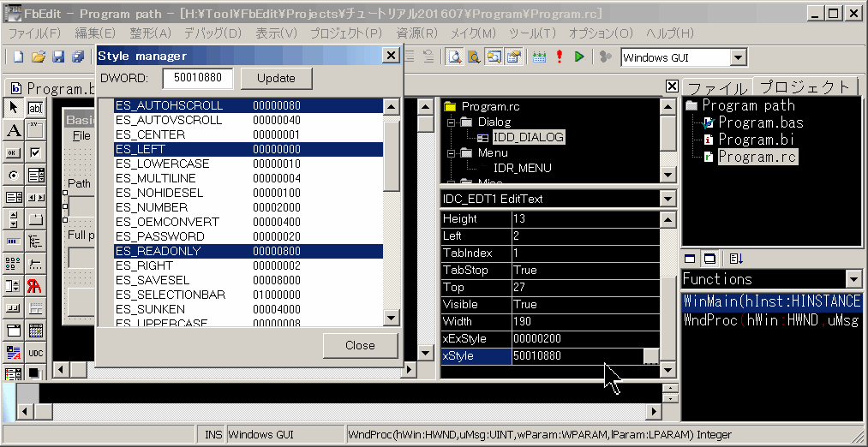Viewport: 868px width, 447px height.
Task: Select the UDC user-defined control tool
Action: (36, 352)
